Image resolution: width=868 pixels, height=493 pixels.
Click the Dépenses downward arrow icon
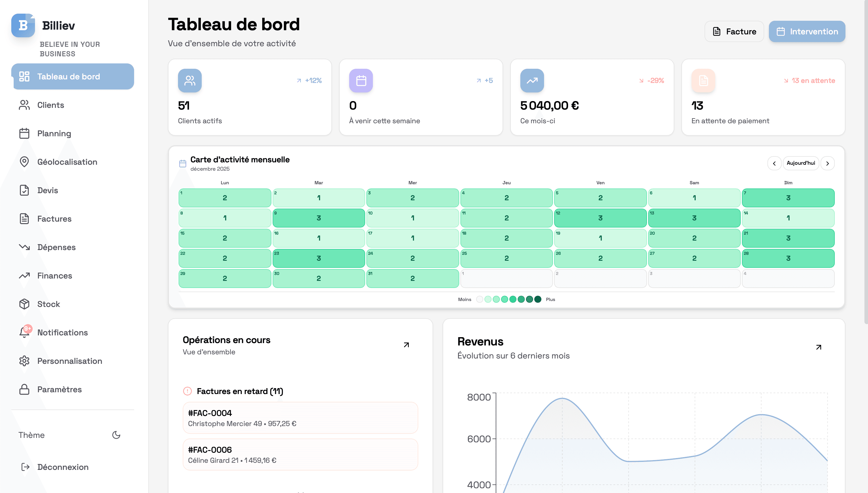(x=24, y=247)
